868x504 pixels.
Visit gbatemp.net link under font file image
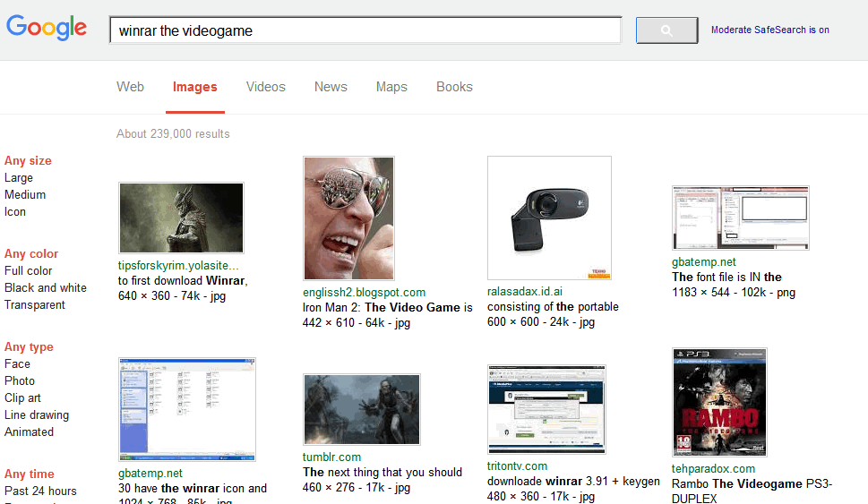[x=704, y=262]
